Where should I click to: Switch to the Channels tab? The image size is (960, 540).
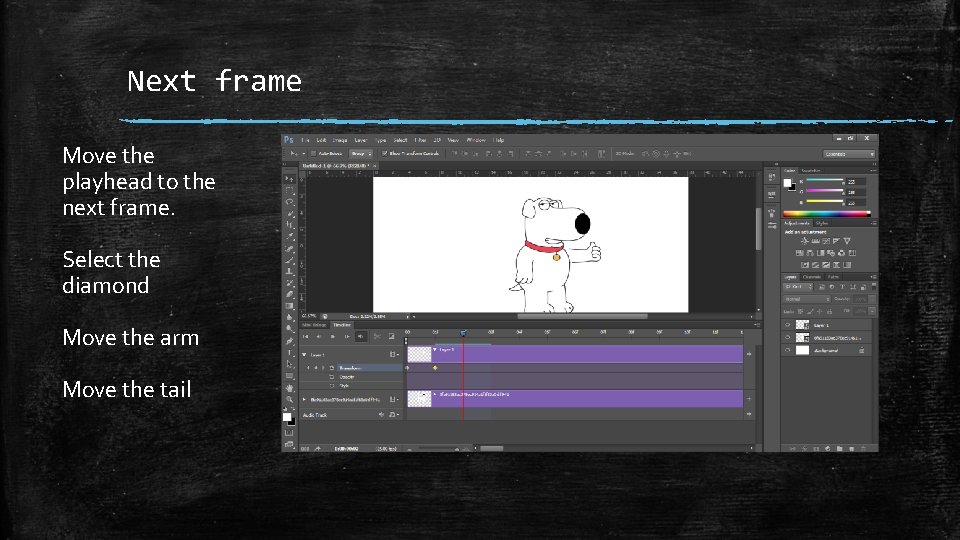click(x=812, y=277)
